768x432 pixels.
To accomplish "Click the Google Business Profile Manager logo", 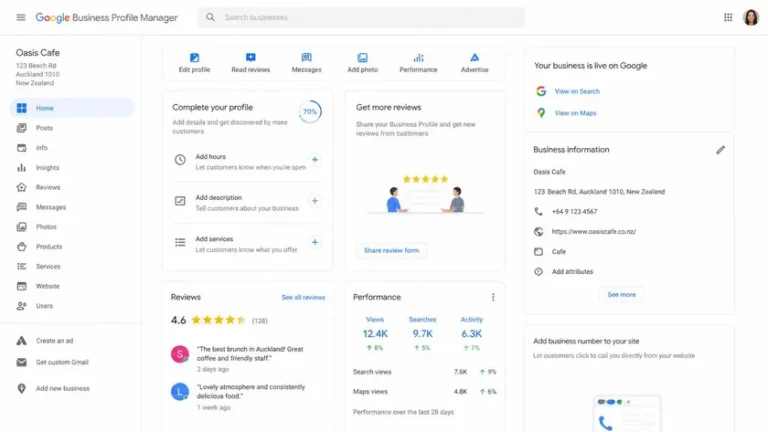I will (106, 18).
